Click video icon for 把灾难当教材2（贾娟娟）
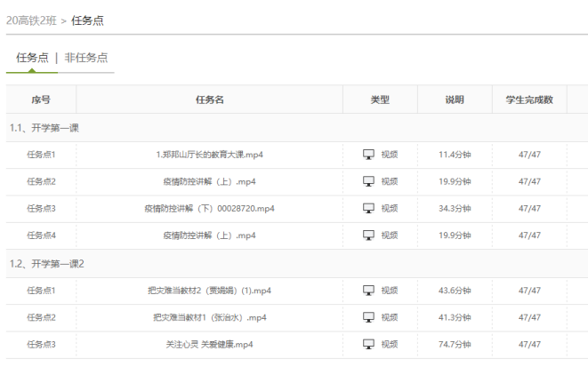588x367 pixels. [368, 291]
